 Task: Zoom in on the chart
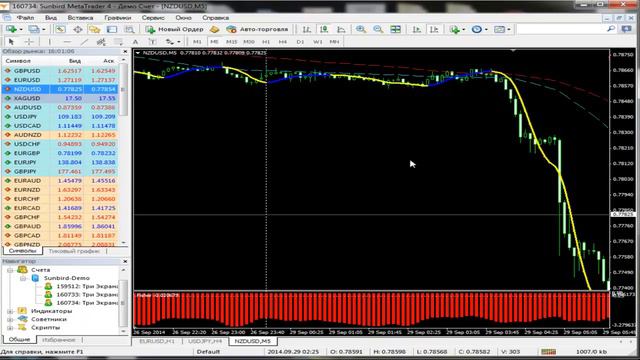click(x=361, y=29)
